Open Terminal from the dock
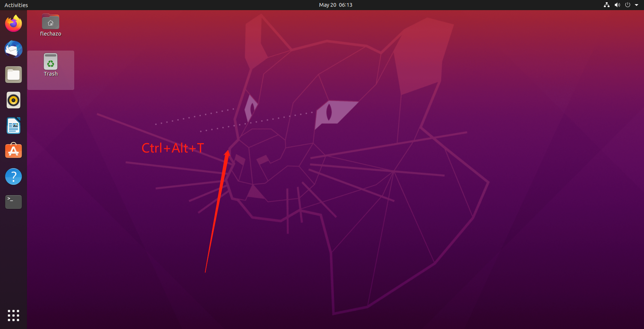Viewport: 644px width, 329px height. [13, 202]
